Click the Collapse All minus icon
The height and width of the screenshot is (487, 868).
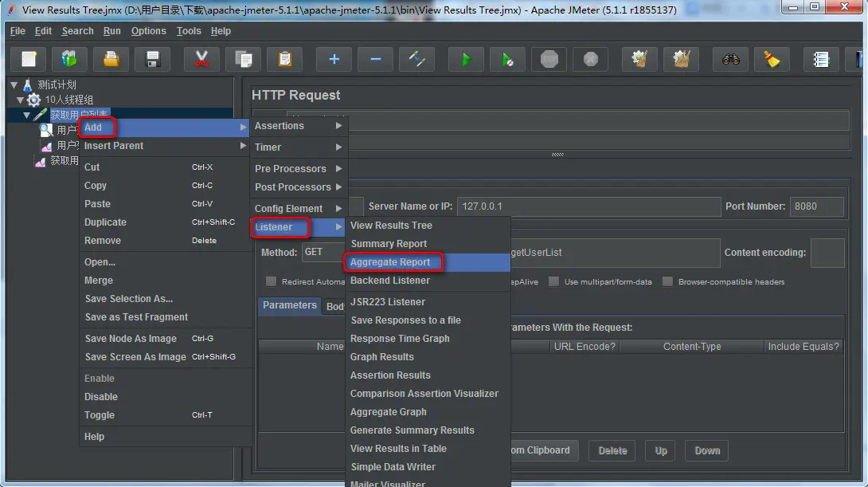[x=375, y=59]
